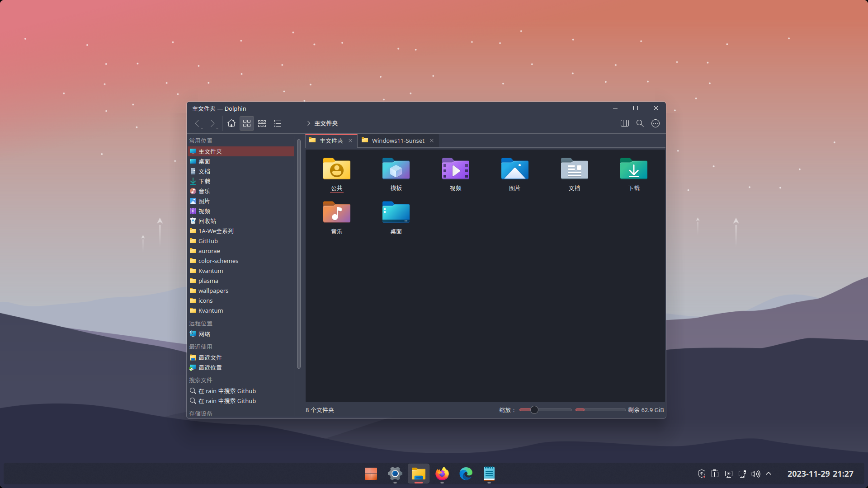Launch Firefox from the taskbar

click(442, 474)
